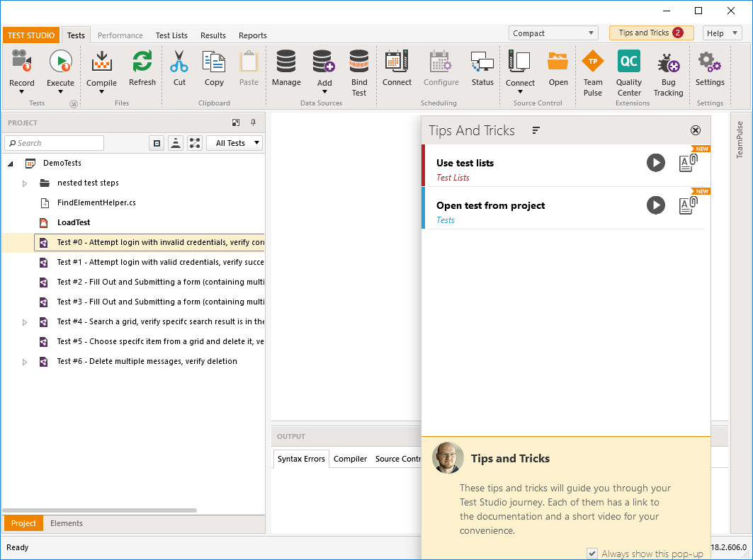The image size is (753, 560).
Task: Click the Bind Test icon
Action: coord(359,62)
